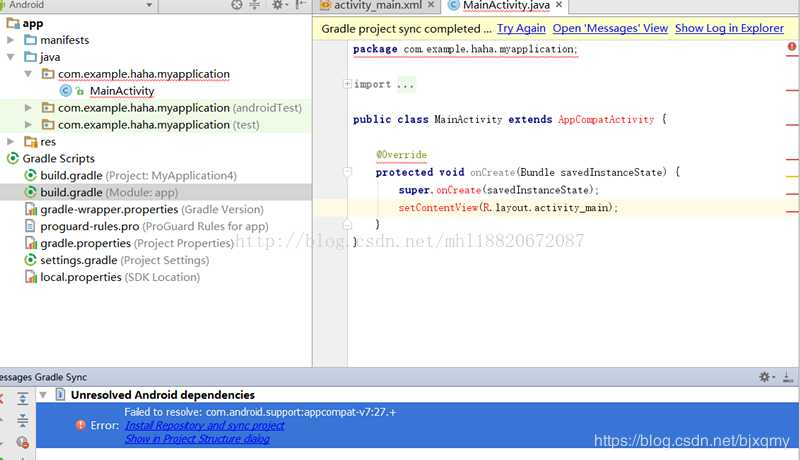Click Install Repository and sync project link
This screenshot has height=460, width=800.
pos(205,425)
